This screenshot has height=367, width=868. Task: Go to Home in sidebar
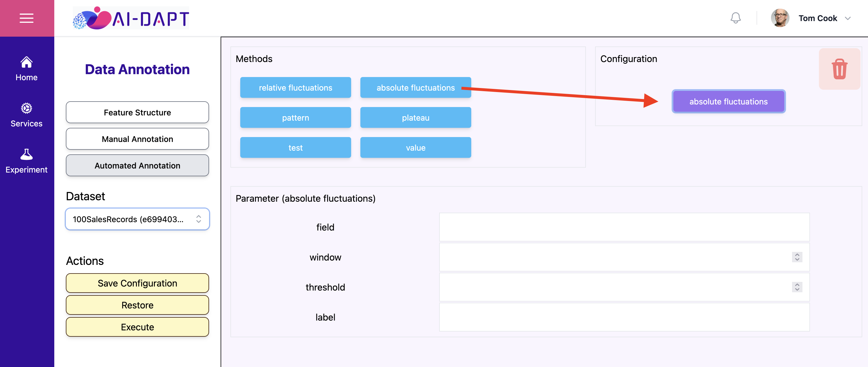pos(26,69)
